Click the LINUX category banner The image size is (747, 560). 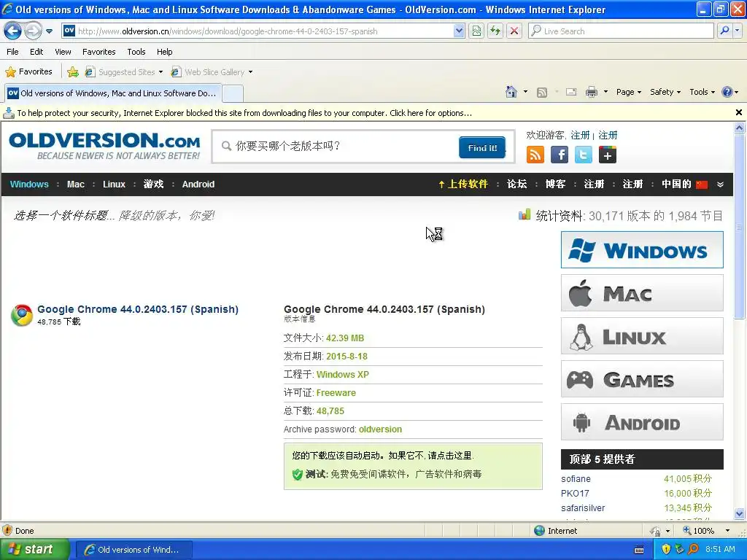[x=642, y=336]
